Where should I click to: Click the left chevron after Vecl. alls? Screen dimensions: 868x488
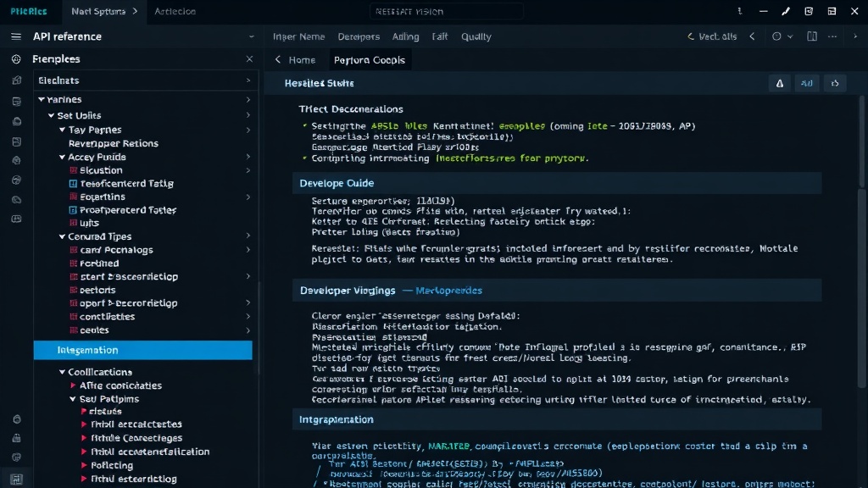coord(753,36)
